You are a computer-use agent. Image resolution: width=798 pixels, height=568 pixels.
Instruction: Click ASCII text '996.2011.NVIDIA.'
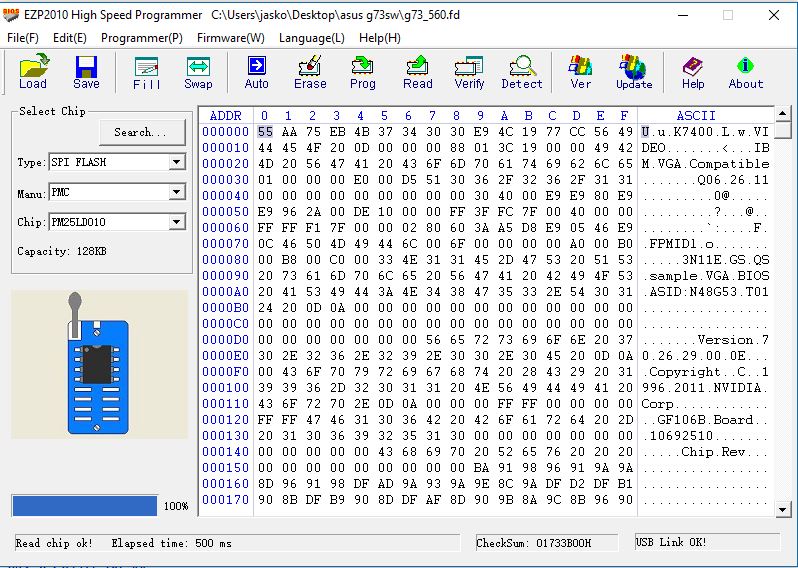(705, 388)
